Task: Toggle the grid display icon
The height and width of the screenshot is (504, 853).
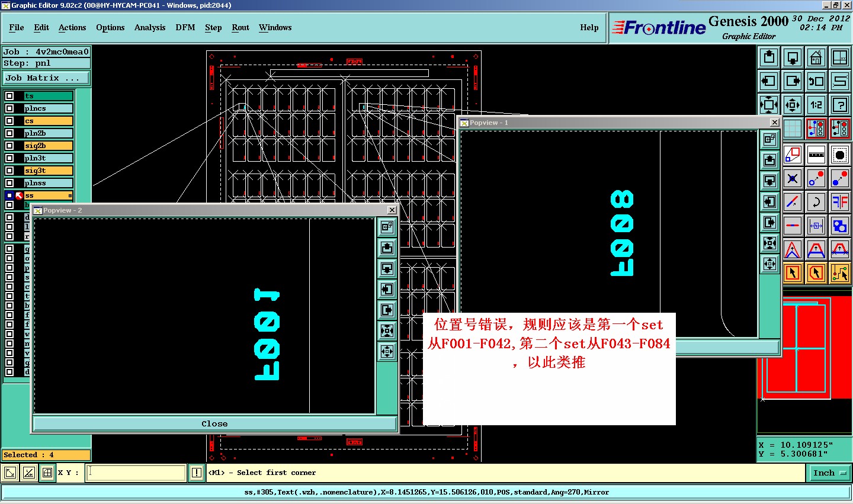Action: (793, 129)
